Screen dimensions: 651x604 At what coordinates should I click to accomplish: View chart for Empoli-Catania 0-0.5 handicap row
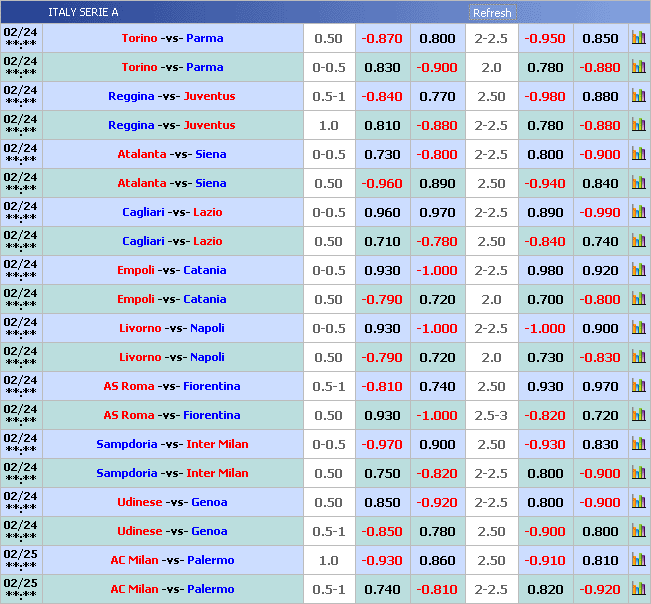click(x=638, y=271)
